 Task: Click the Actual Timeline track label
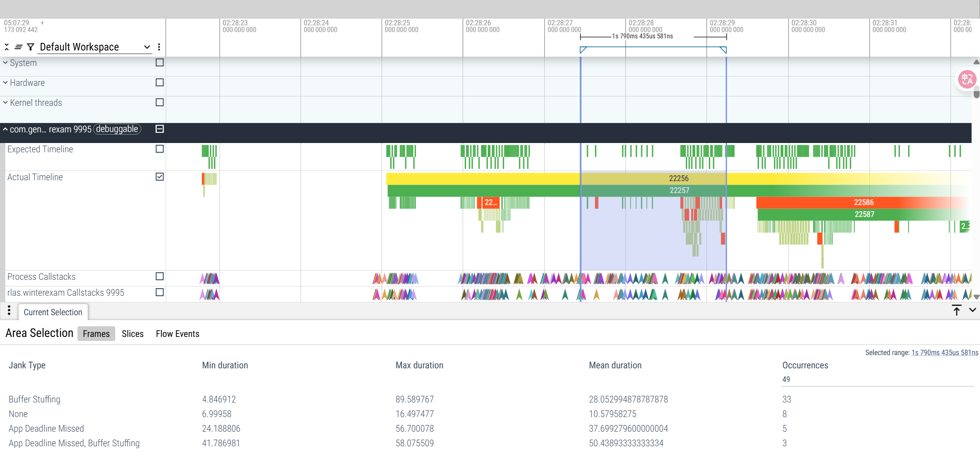tap(35, 177)
